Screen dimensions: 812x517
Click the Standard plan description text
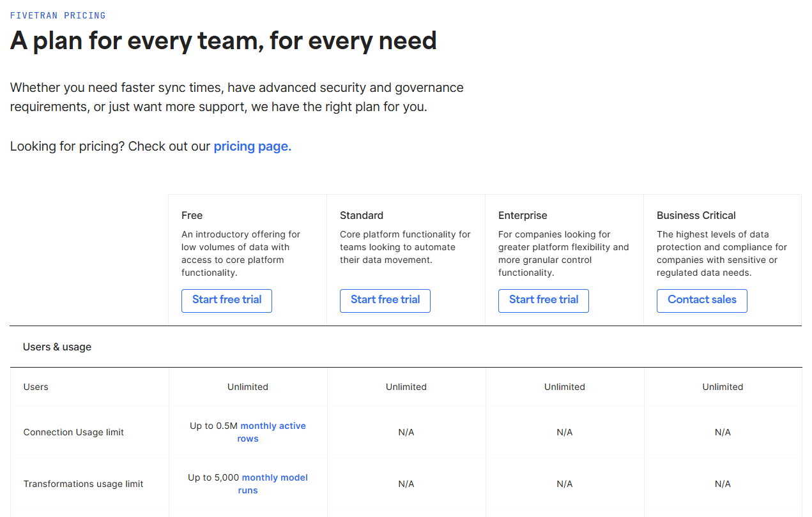coord(405,247)
